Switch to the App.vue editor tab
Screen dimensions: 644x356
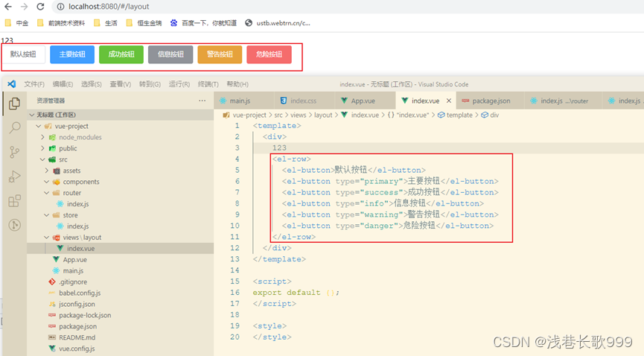point(365,101)
